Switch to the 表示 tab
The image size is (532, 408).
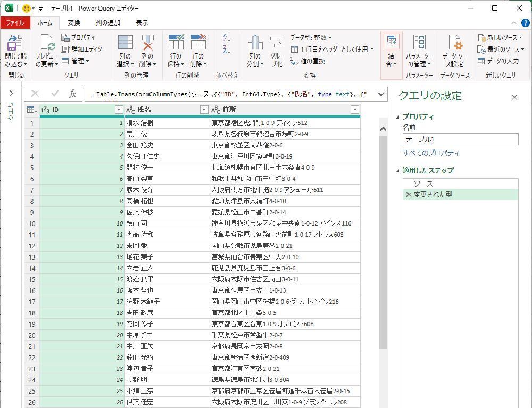pyautogui.click(x=142, y=23)
